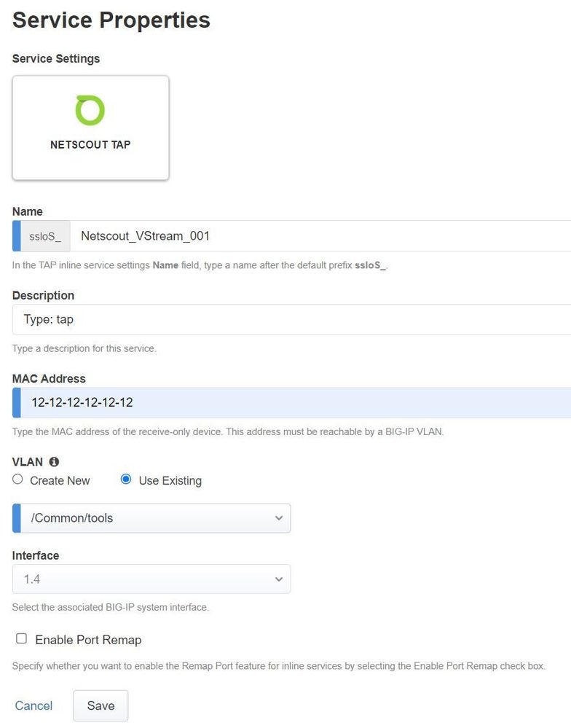Click the Use Existing label text
Viewport: 571px width, 728px height.
point(170,481)
